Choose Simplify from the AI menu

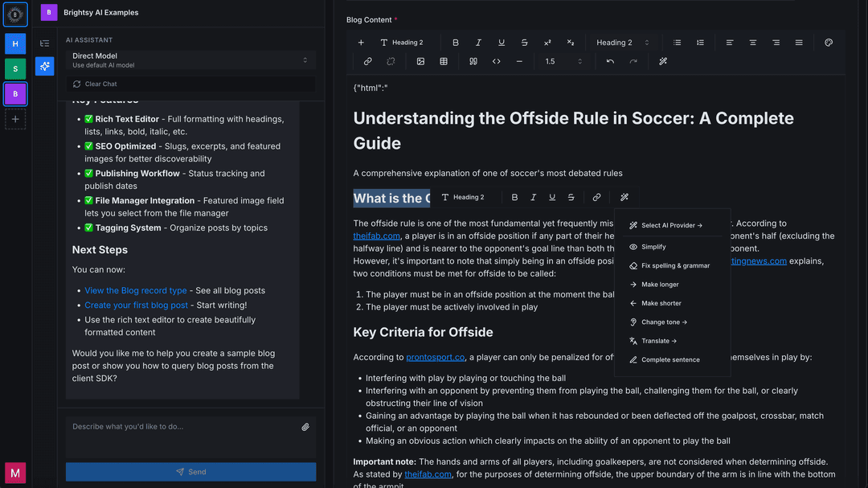coord(653,247)
